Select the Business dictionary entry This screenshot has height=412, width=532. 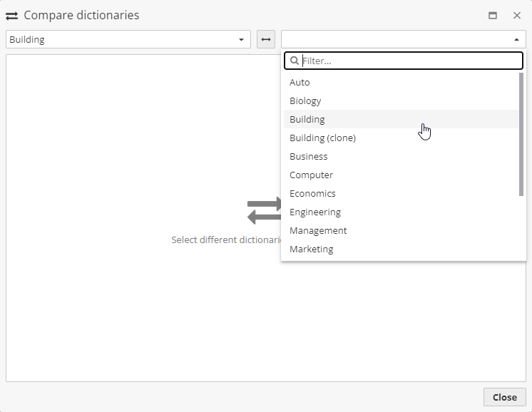point(309,157)
